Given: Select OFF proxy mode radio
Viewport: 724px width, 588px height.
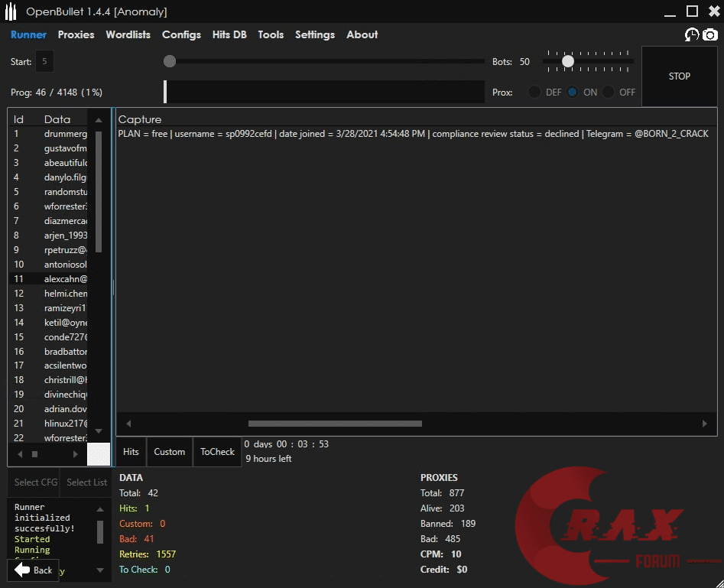Looking at the screenshot, I should point(608,92).
